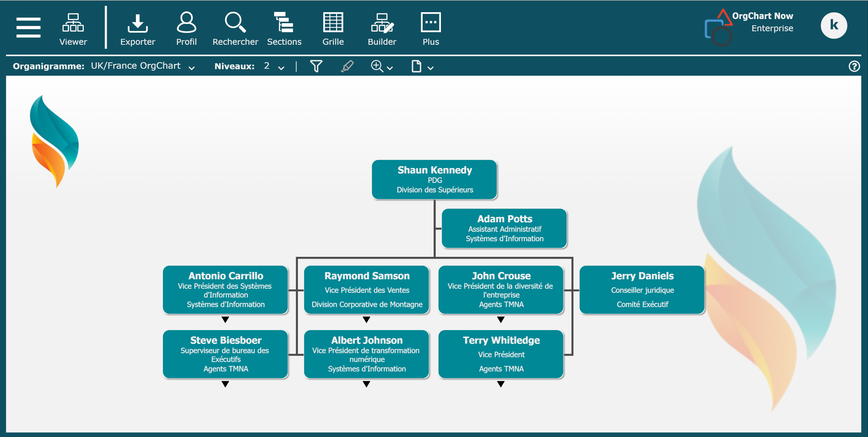Select the Steve Biesboer box
Viewport: 868px width, 437px height.
(x=225, y=354)
